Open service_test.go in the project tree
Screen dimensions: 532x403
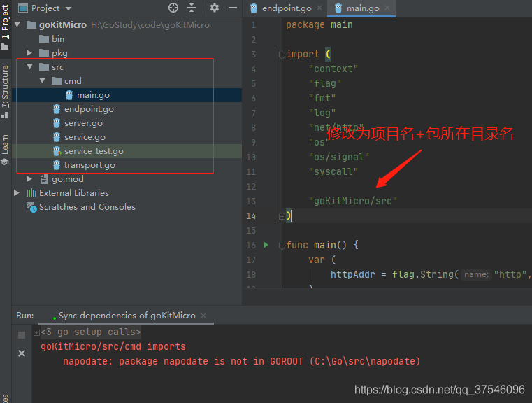(x=94, y=151)
